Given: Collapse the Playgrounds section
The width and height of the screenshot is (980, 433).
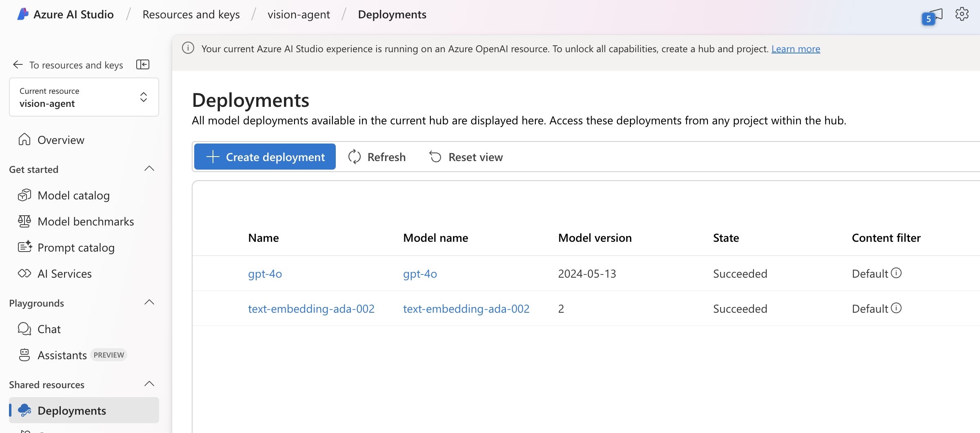Looking at the screenshot, I should [x=149, y=302].
